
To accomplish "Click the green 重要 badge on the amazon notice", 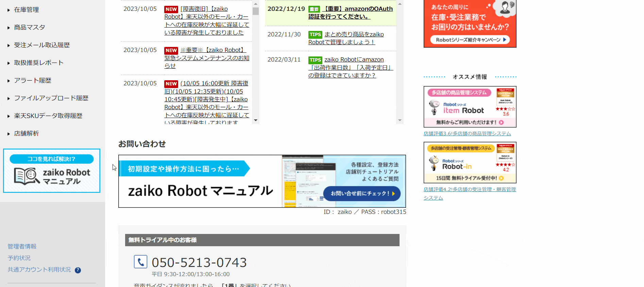I will click(x=314, y=9).
